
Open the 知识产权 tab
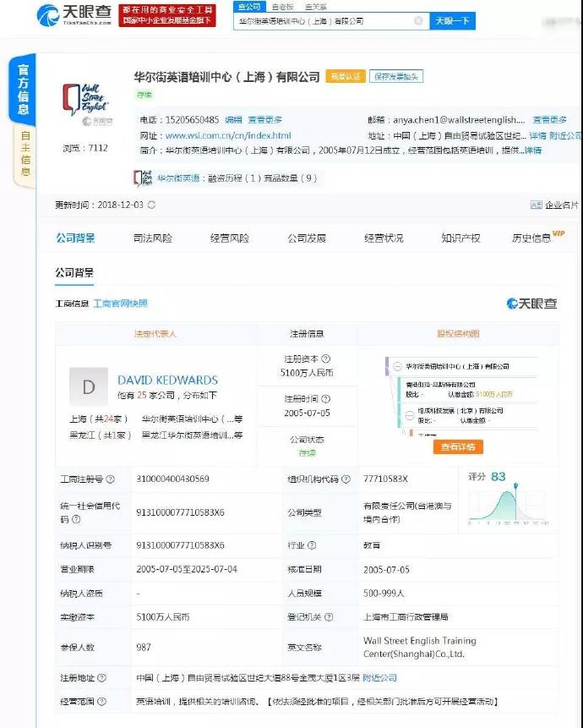click(x=460, y=238)
